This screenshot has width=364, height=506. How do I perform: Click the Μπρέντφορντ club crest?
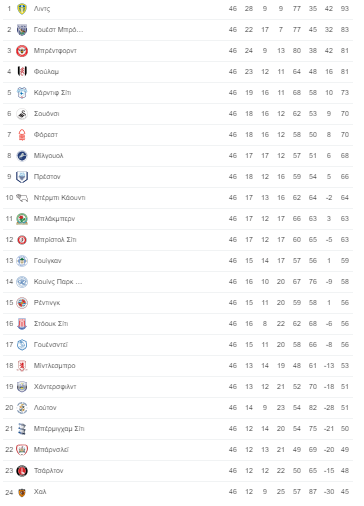22,51
